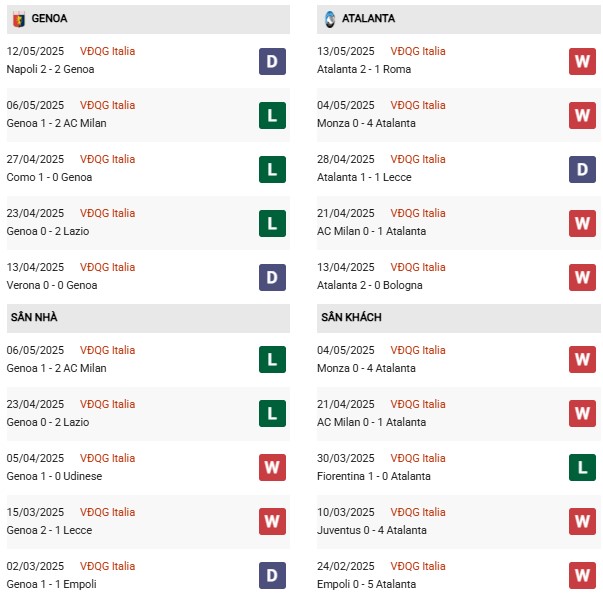The image size is (603, 596).
Task: Select the SÂN NHÀ section header
Action: click(148, 318)
